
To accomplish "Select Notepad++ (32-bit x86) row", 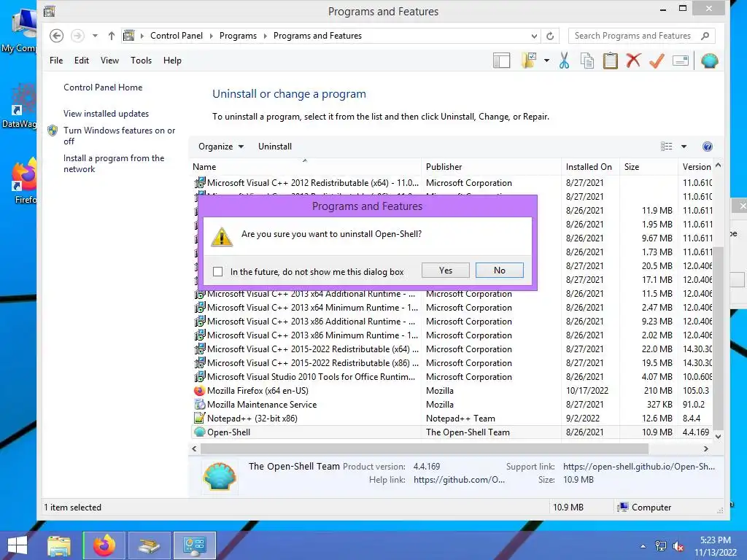I will (451, 419).
